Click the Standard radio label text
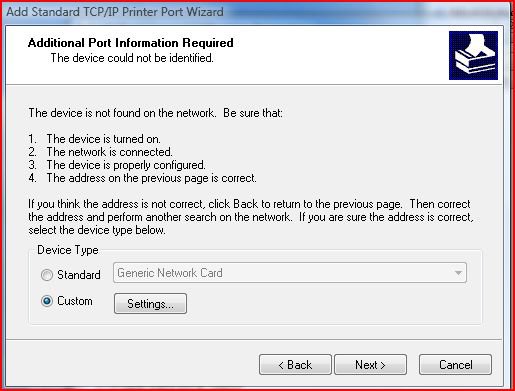The width and height of the screenshot is (515, 391). click(79, 275)
